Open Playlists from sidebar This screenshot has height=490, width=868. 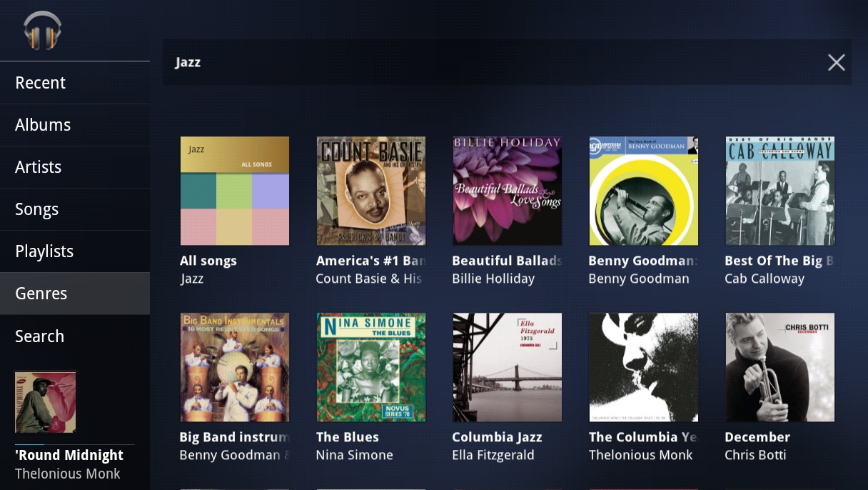[x=75, y=251]
